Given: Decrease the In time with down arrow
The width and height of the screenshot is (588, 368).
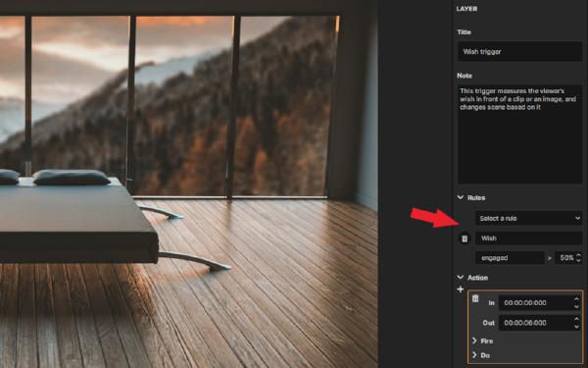Looking at the screenshot, I should 577,307.
